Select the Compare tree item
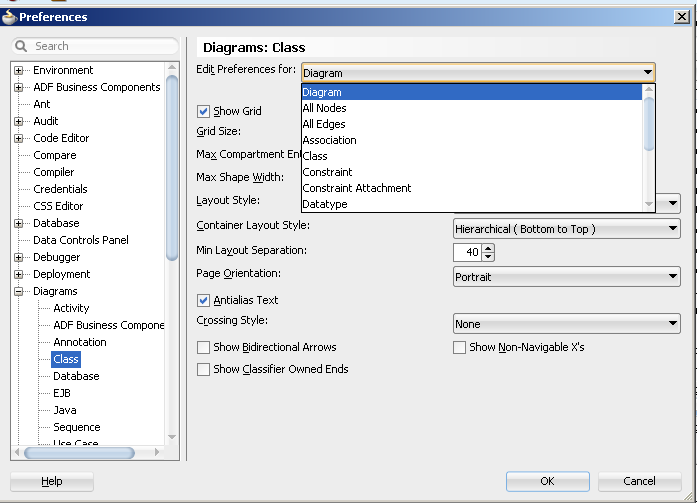 point(55,156)
